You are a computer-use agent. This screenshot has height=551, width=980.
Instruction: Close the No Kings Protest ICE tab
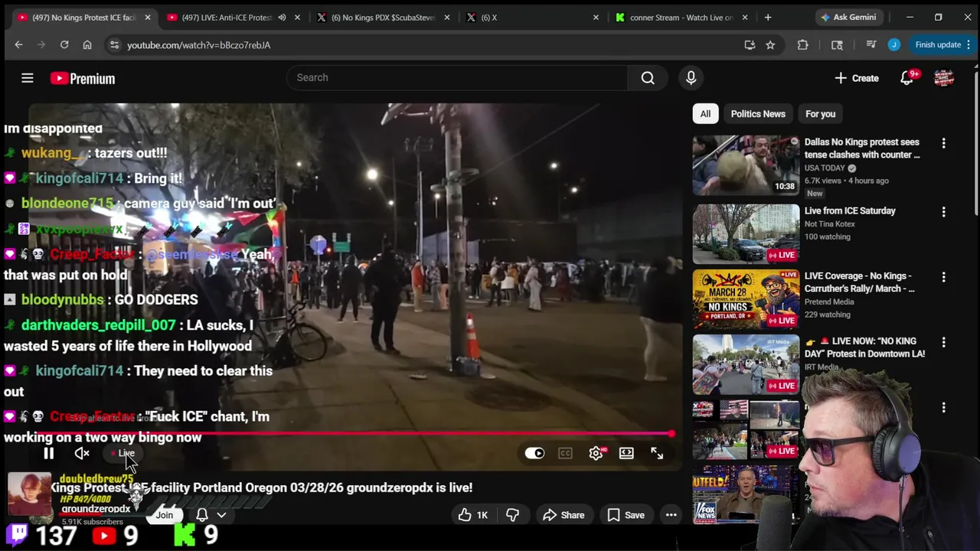148,17
